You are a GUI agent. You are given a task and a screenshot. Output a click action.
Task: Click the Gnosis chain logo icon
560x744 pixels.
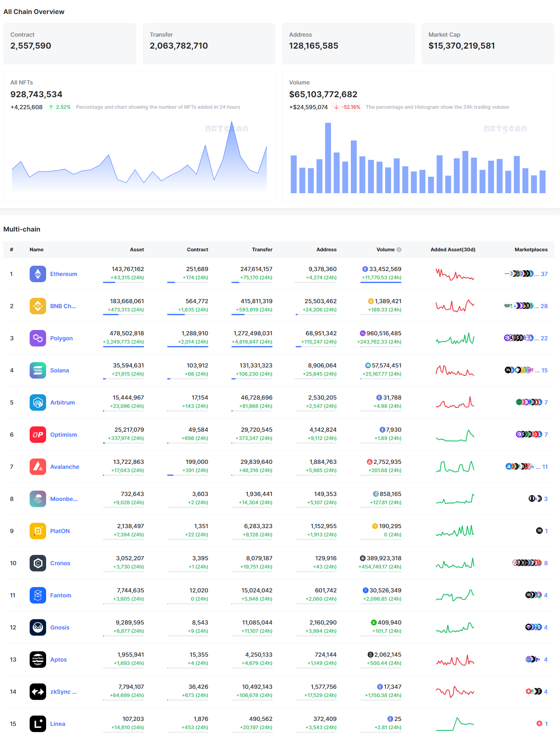[38, 627]
